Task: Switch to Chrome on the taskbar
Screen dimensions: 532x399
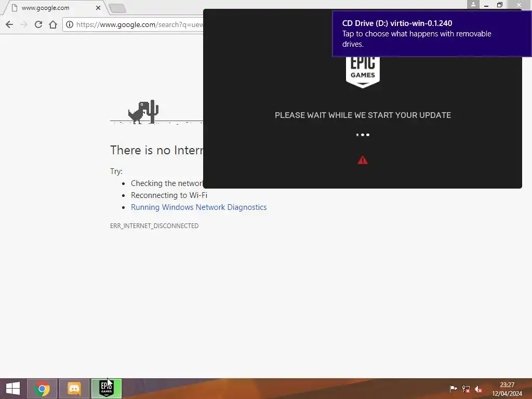Action: [x=42, y=389]
